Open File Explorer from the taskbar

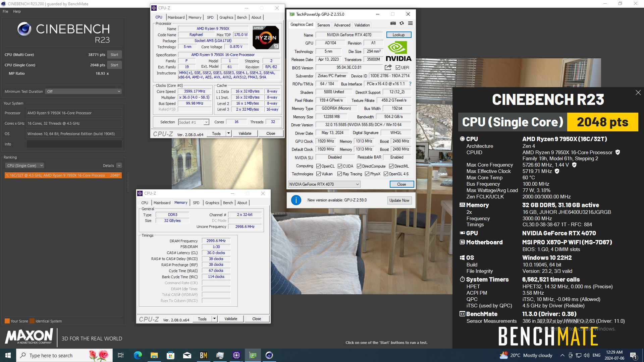(154, 355)
